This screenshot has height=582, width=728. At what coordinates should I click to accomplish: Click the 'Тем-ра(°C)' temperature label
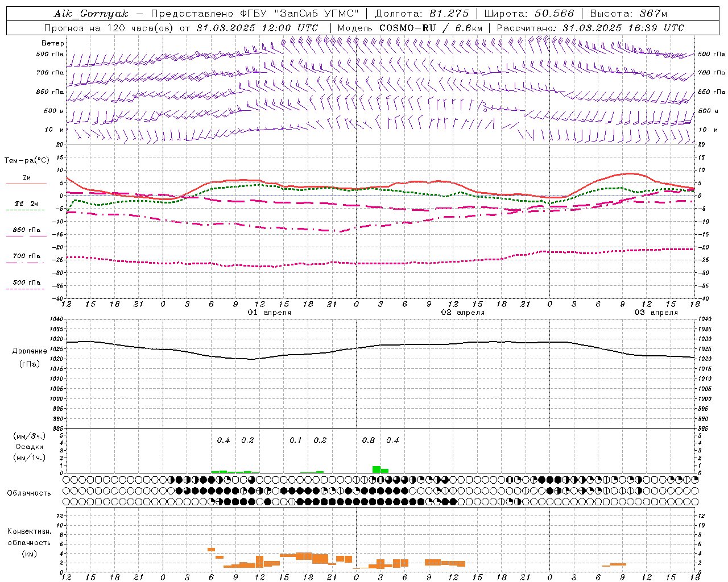pos(27,161)
